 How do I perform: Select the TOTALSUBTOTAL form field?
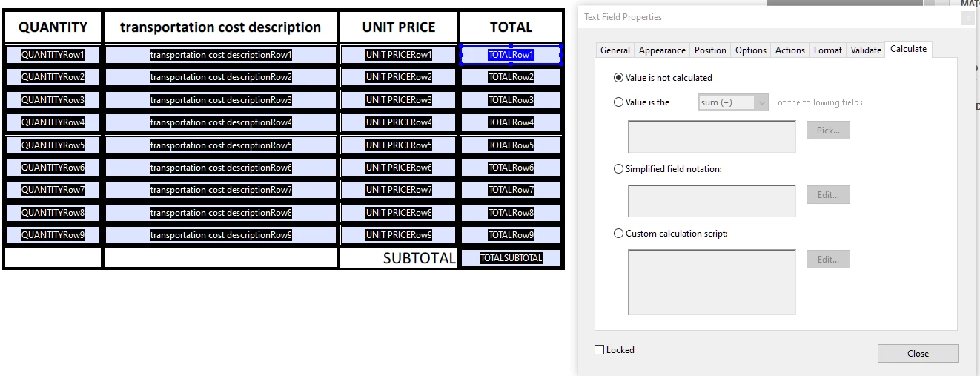click(511, 258)
